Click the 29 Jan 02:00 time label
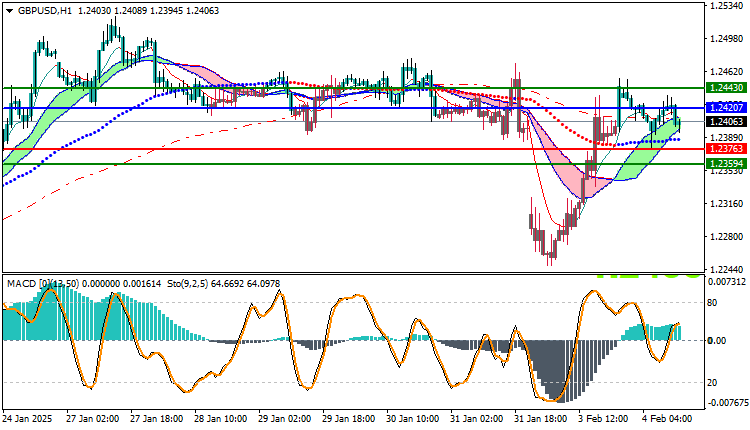Image resolution: width=750 pixels, height=430 pixels. (x=285, y=419)
